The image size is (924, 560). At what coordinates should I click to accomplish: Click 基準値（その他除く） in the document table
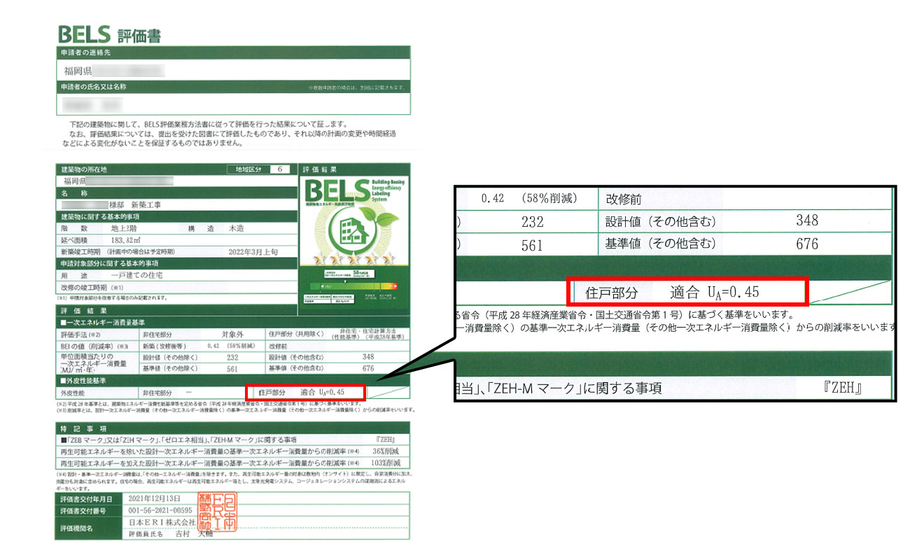click(x=169, y=369)
